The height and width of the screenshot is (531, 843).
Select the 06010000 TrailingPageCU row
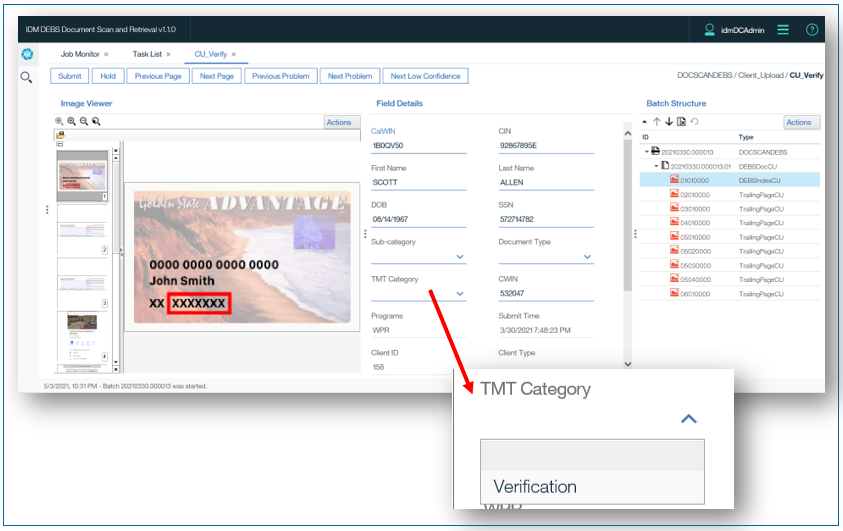(x=730, y=293)
